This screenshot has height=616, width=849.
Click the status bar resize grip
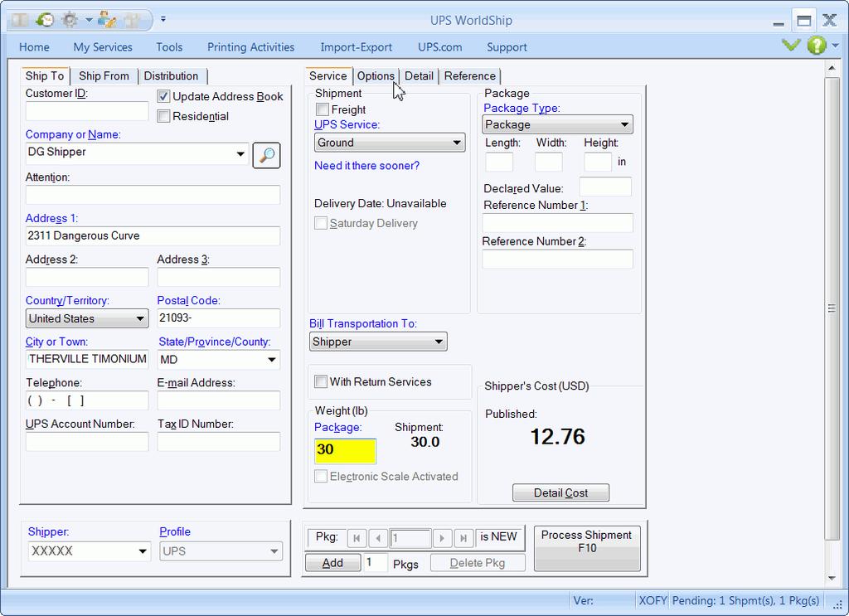pyautogui.click(x=837, y=605)
